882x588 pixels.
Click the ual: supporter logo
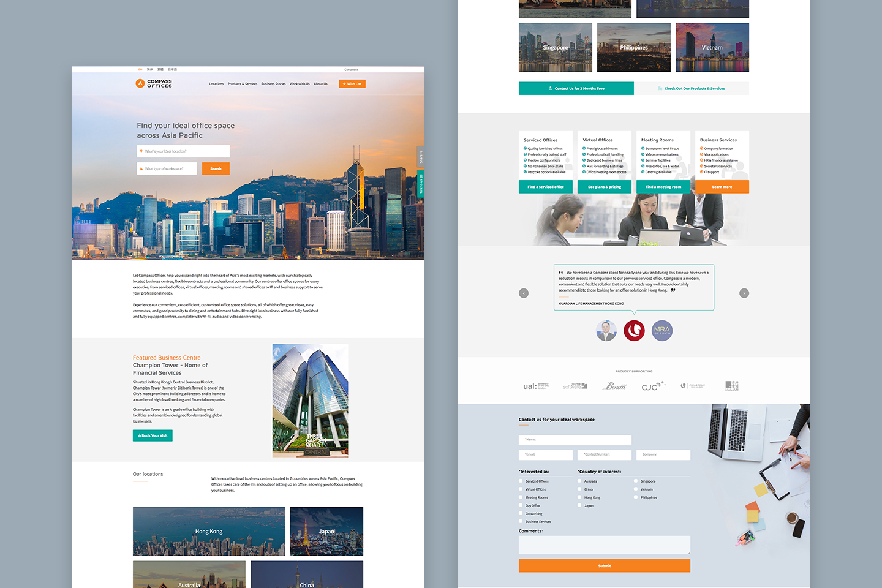tap(536, 386)
